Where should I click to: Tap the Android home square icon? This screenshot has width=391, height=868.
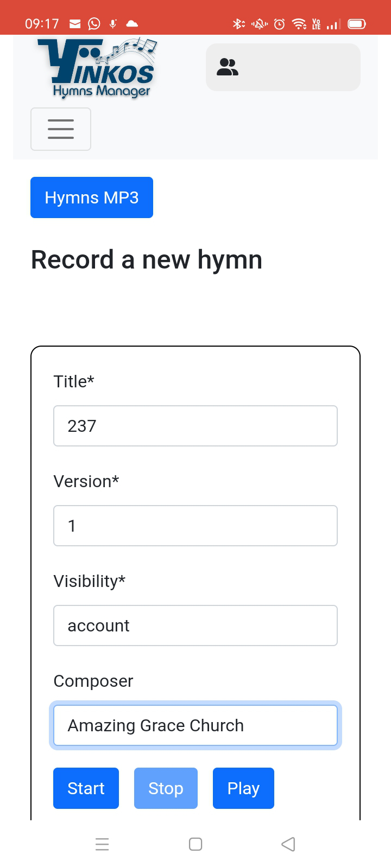click(195, 844)
